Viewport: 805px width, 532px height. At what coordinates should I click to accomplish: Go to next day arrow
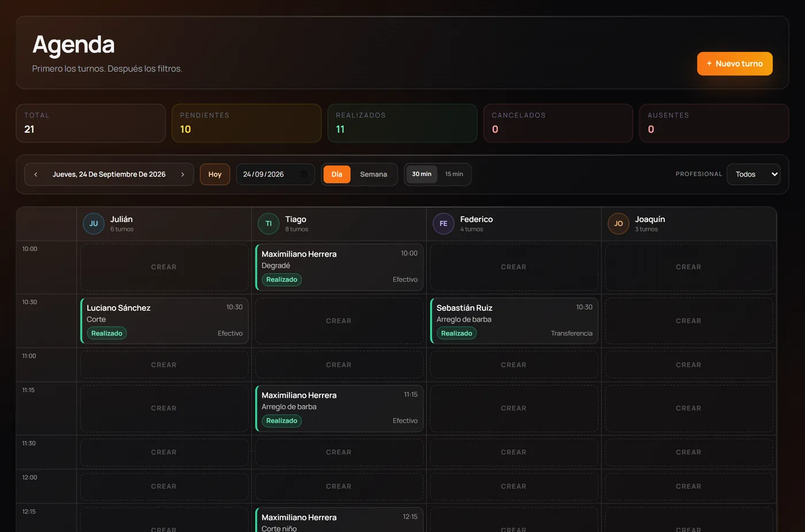[x=183, y=174]
